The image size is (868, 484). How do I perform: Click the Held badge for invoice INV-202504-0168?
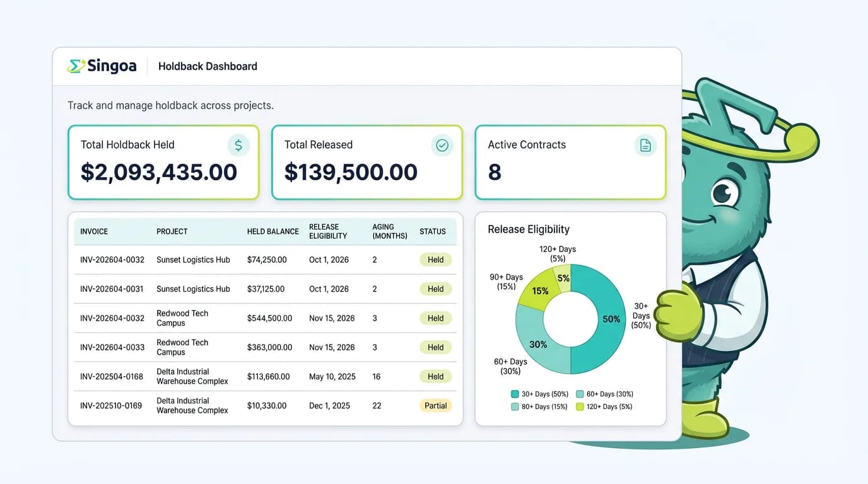click(435, 376)
